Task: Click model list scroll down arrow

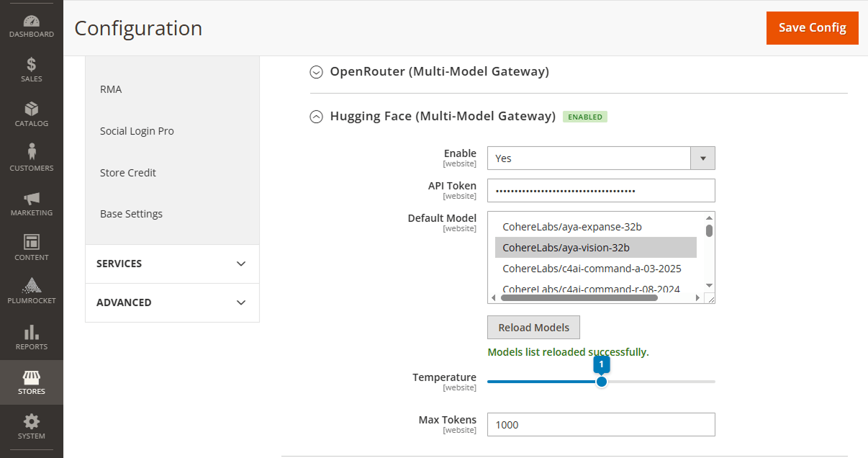Action: (x=709, y=285)
